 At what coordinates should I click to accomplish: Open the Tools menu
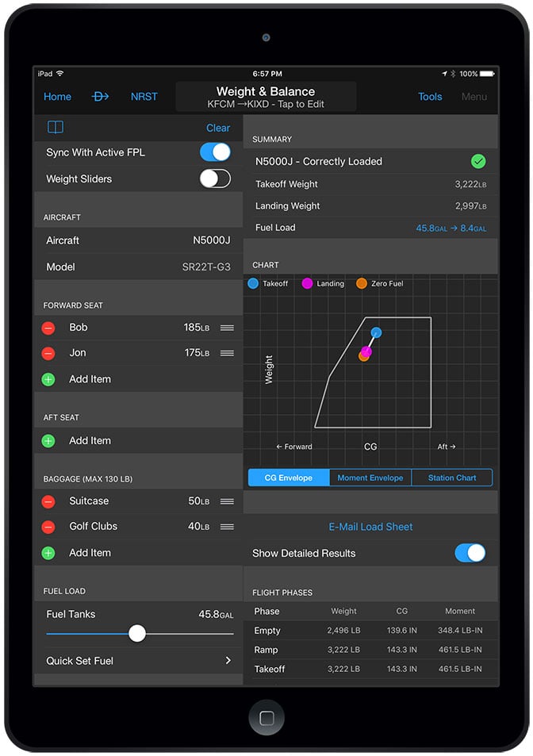pyautogui.click(x=430, y=97)
